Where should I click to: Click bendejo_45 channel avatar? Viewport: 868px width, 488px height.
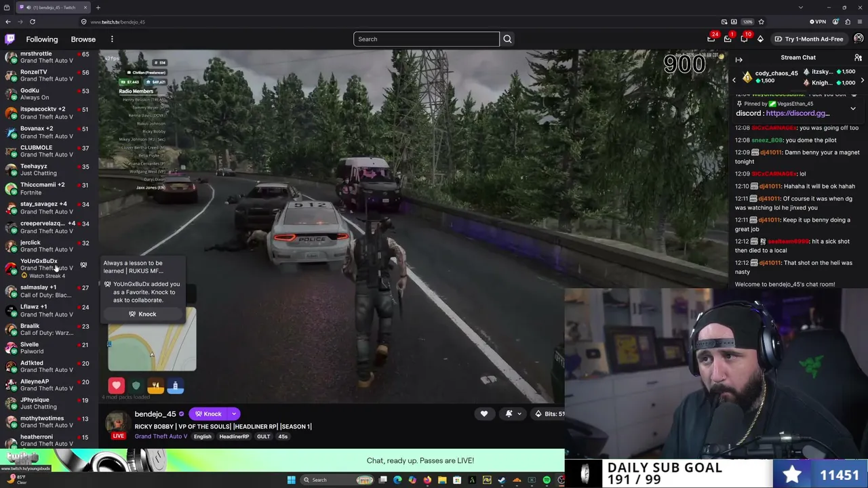point(117,423)
